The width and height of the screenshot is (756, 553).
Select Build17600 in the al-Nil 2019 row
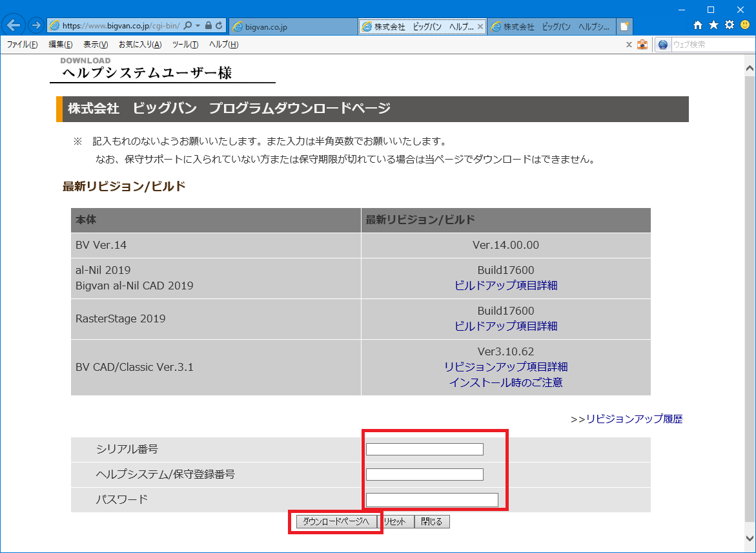[x=506, y=270]
